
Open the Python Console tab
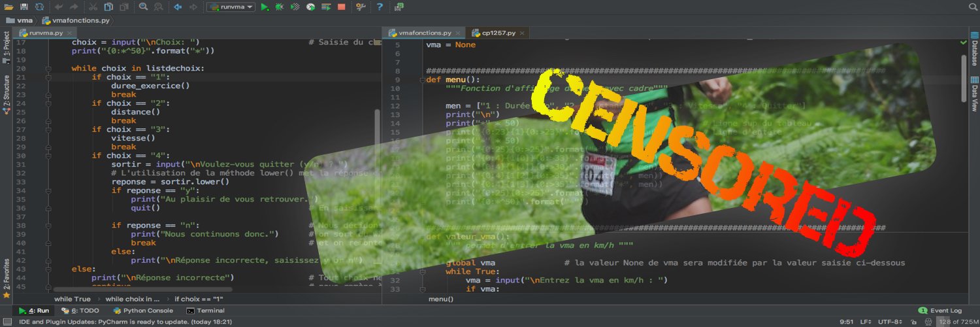pyautogui.click(x=143, y=311)
